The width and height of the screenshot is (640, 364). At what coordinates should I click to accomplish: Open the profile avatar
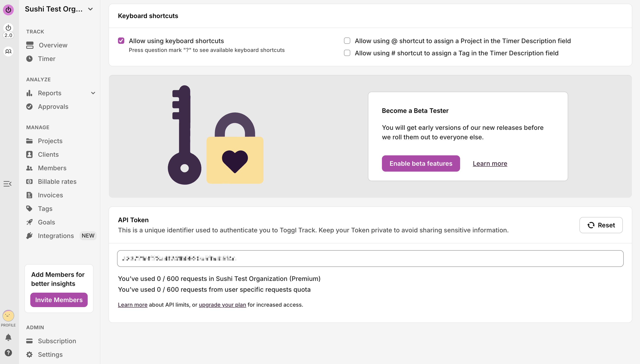tap(8, 316)
